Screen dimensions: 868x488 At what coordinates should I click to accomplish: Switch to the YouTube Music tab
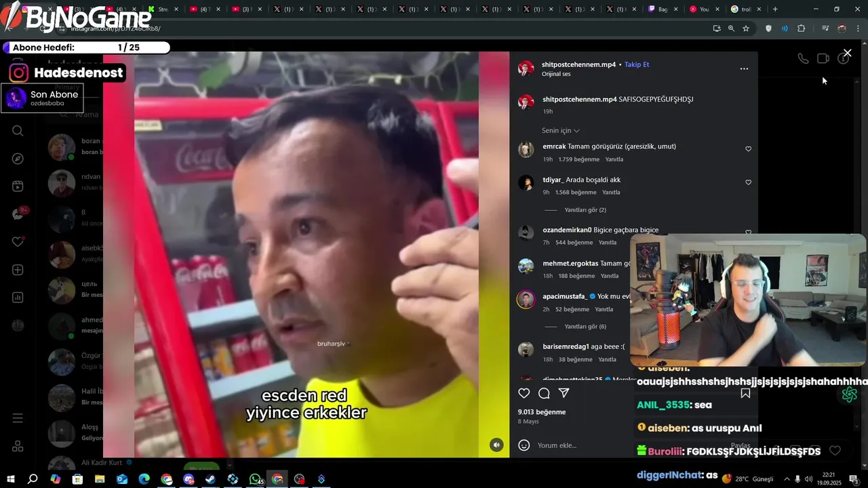[x=699, y=9]
